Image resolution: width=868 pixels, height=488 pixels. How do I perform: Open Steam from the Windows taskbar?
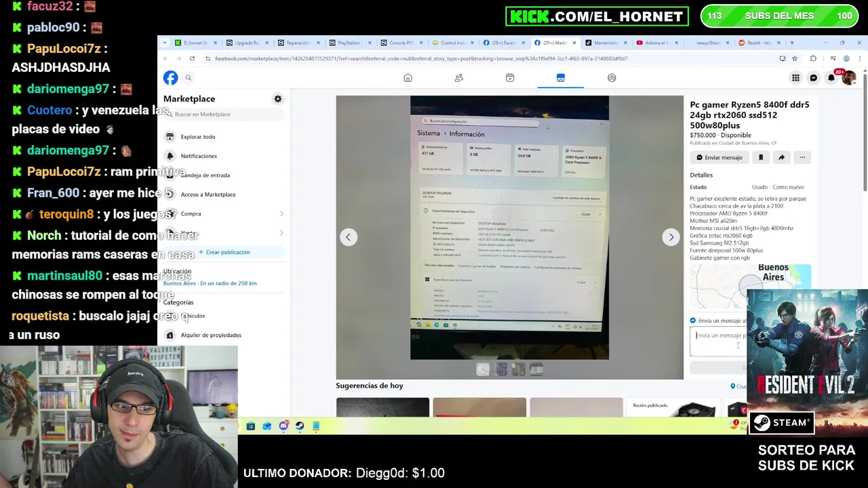tap(300, 426)
